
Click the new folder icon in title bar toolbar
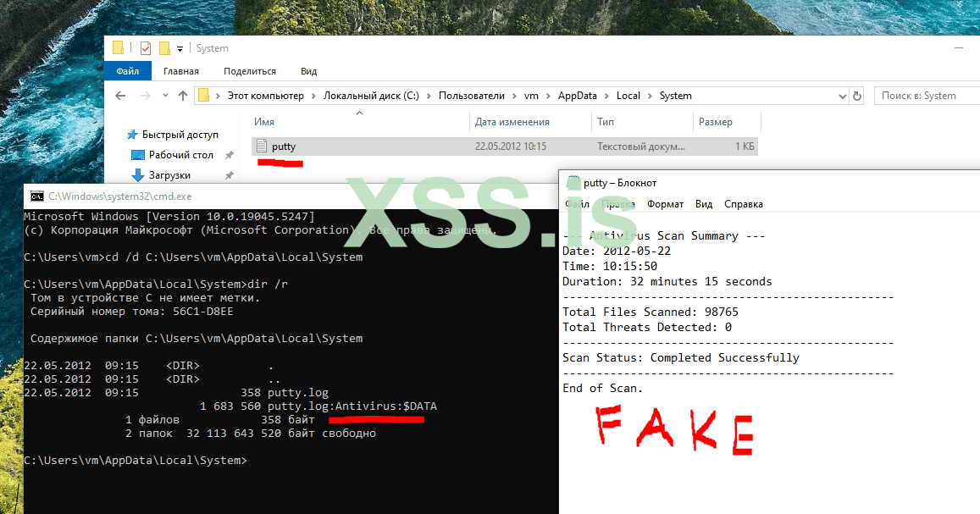(164, 48)
